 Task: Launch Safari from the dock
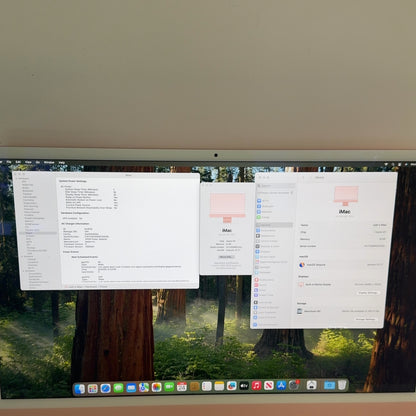pos(105,388)
